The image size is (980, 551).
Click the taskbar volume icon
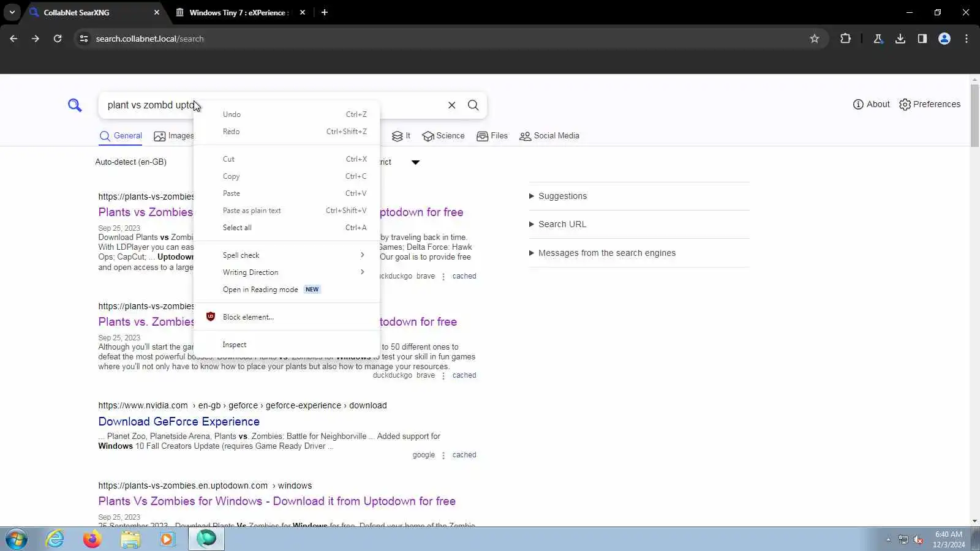tap(918, 539)
